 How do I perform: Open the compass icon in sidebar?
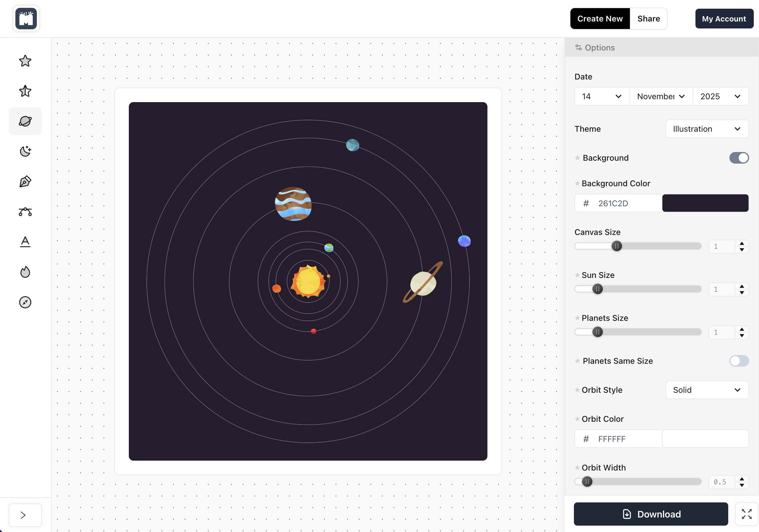25,302
